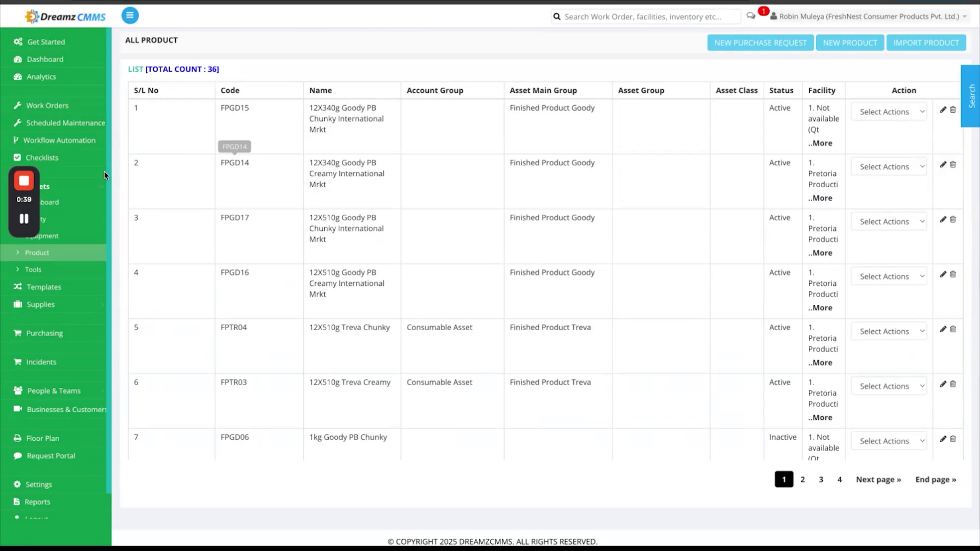This screenshot has width=980, height=551.
Task: Go to page 3 of product list
Action: 821,480
